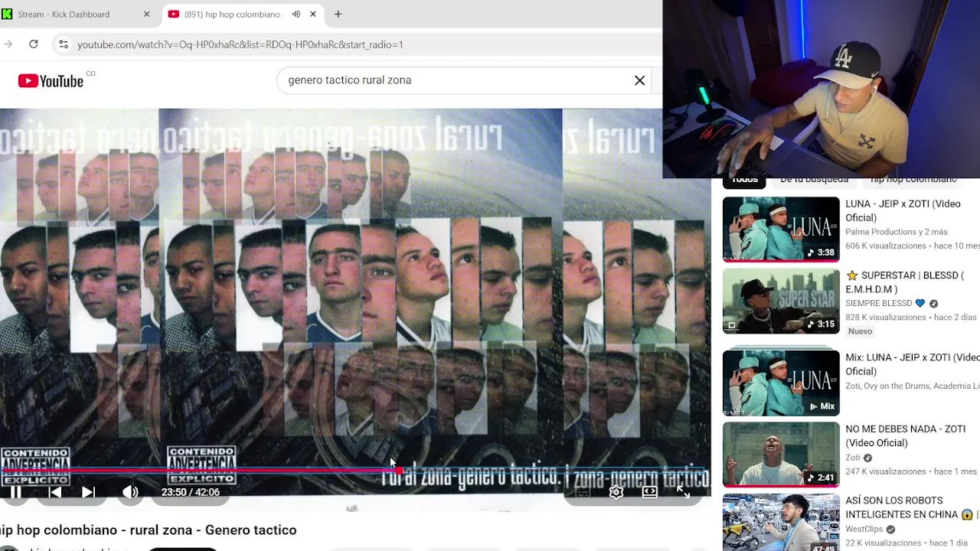Click the verified badge next to WestClips
Image resolution: width=980 pixels, height=551 pixels.
coord(890,529)
